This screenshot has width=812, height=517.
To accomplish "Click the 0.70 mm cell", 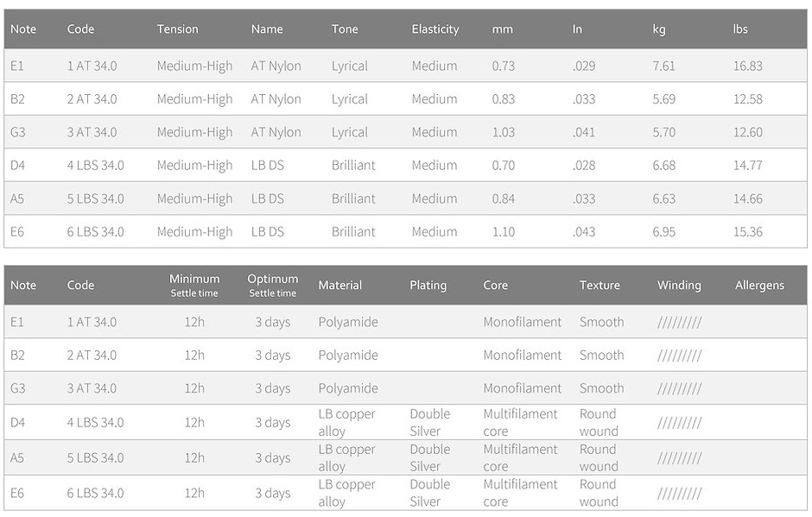I will click(x=503, y=166).
